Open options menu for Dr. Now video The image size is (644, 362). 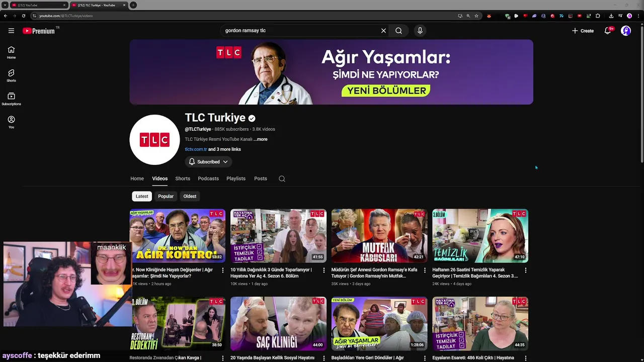(223, 270)
